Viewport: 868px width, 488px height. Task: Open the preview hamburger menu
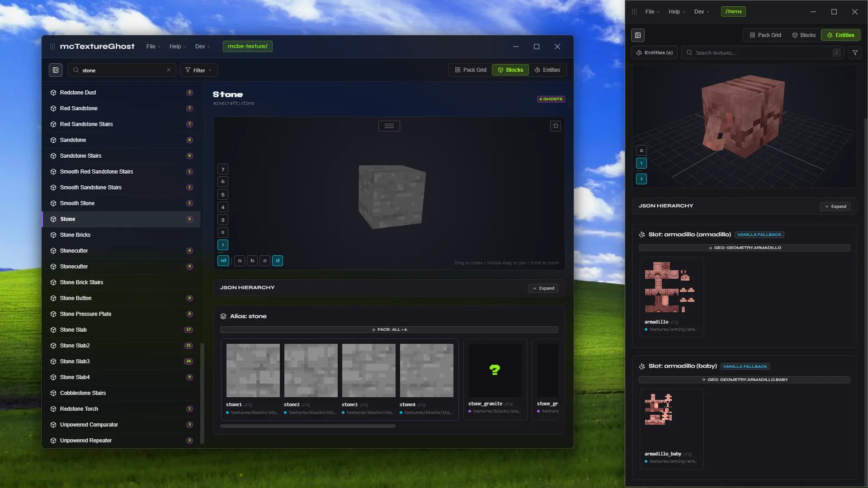point(389,126)
